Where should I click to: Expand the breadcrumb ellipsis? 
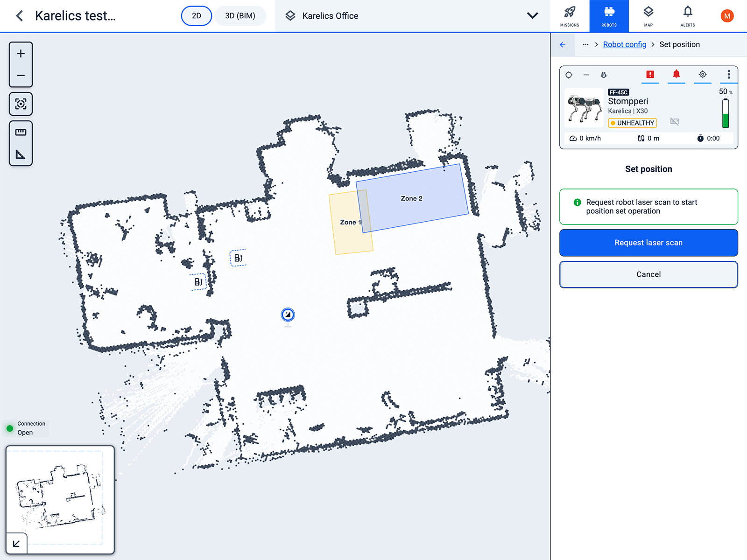pos(585,45)
